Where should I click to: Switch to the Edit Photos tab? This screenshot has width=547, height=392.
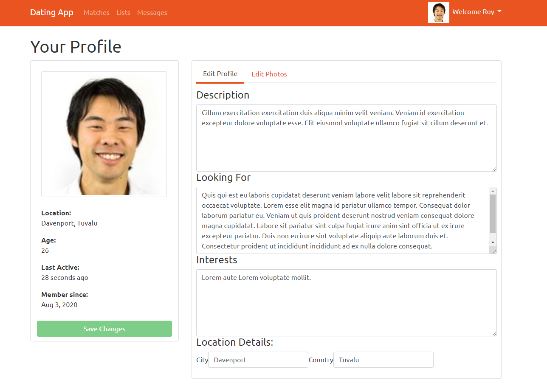269,74
